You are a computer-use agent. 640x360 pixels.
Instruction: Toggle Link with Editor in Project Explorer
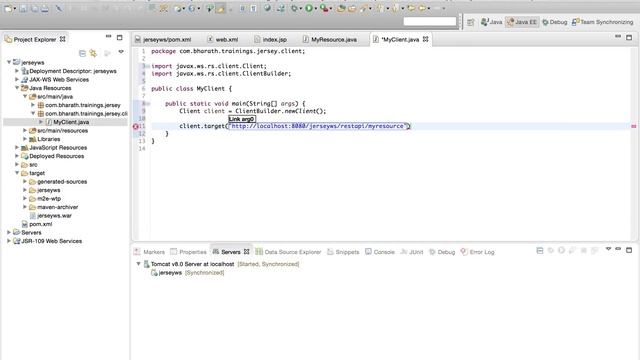pyautogui.click(x=93, y=53)
